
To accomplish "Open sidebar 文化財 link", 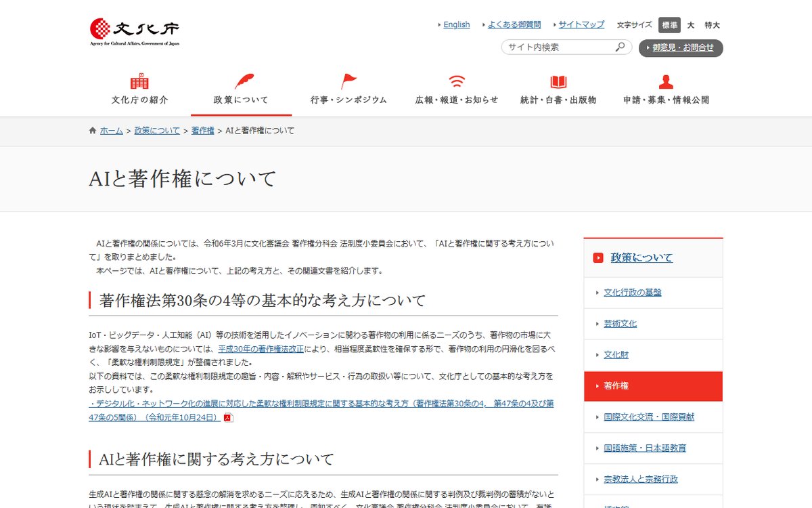I will point(616,355).
